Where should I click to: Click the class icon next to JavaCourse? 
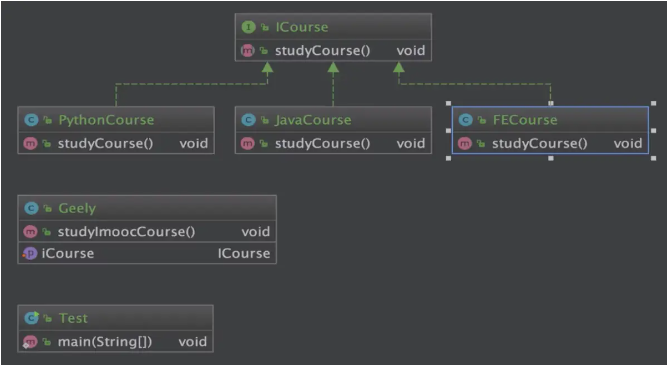(x=248, y=120)
